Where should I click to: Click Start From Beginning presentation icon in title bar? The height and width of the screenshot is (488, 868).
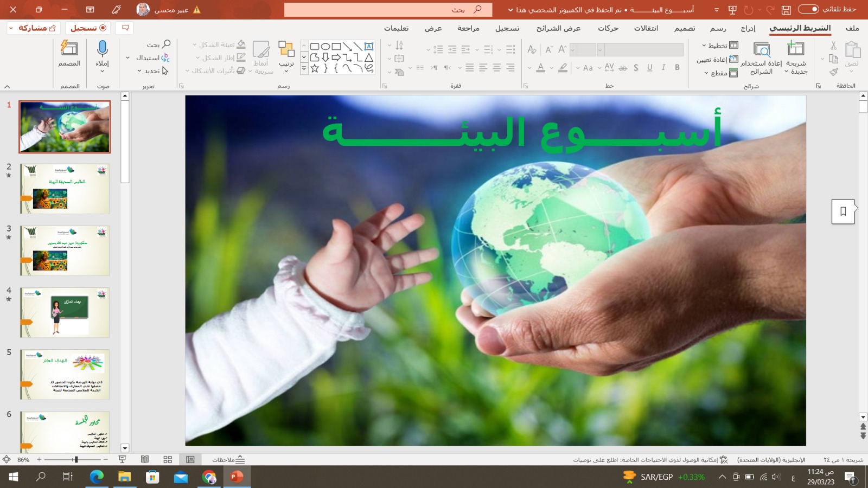pos(732,10)
